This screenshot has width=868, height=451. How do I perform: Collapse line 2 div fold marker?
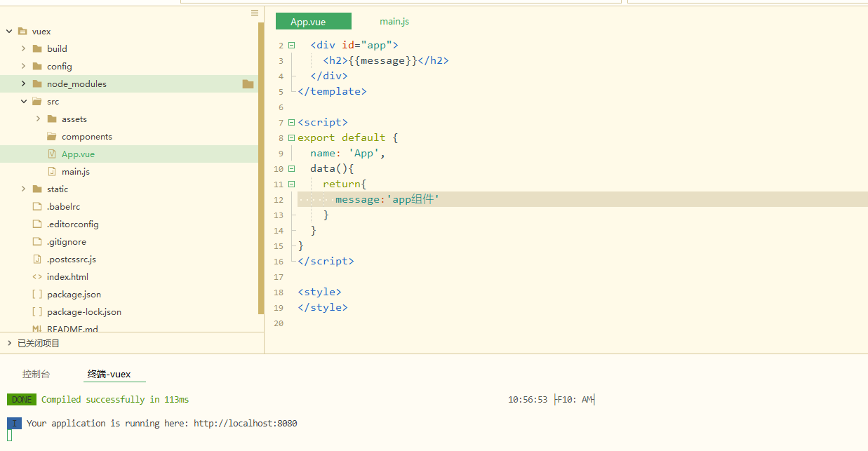[291, 45]
